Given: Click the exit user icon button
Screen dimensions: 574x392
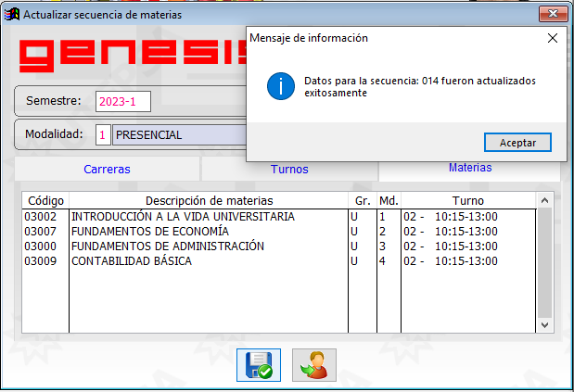Looking at the screenshot, I should pyautogui.click(x=314, y=365).
